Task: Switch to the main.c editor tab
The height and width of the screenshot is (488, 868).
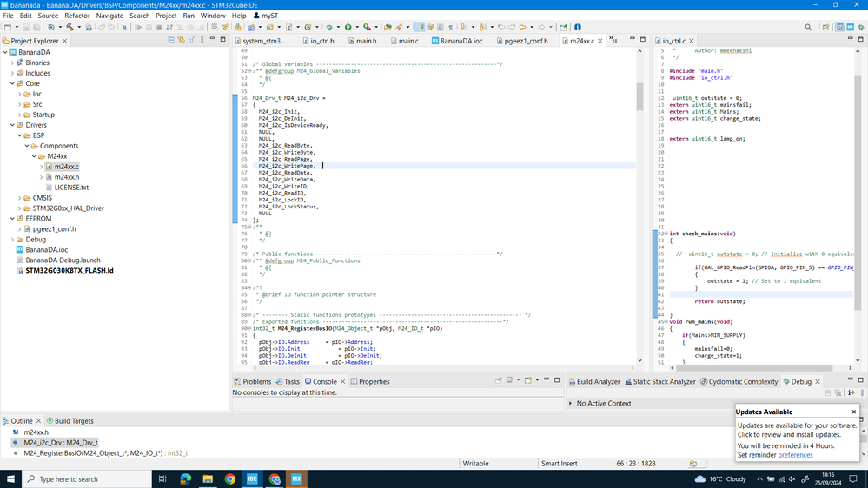Action: click(x=408, y=41)
